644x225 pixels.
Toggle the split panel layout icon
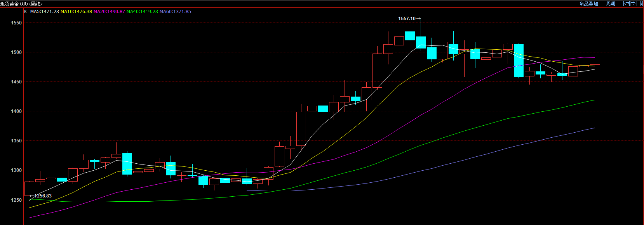point(639,3)
